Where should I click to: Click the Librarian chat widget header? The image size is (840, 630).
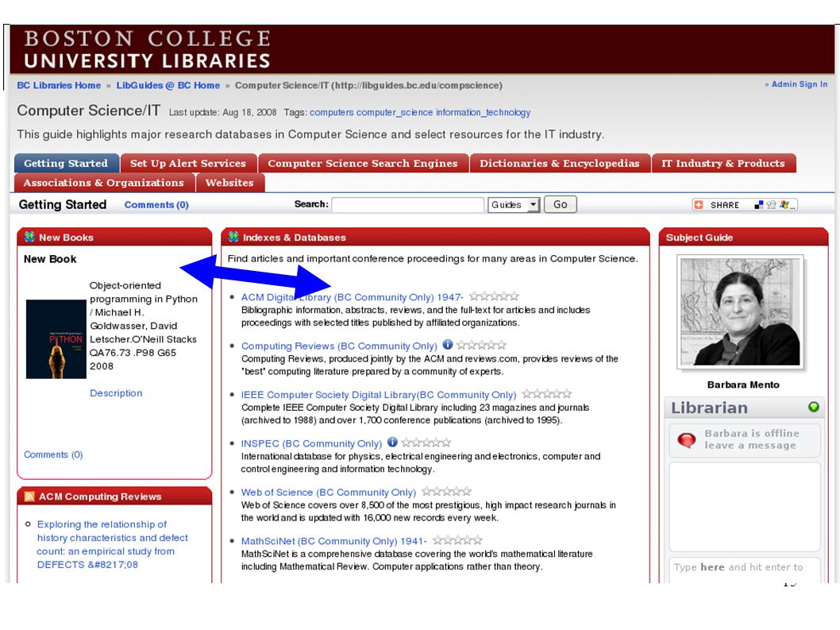tap(745, 408)
